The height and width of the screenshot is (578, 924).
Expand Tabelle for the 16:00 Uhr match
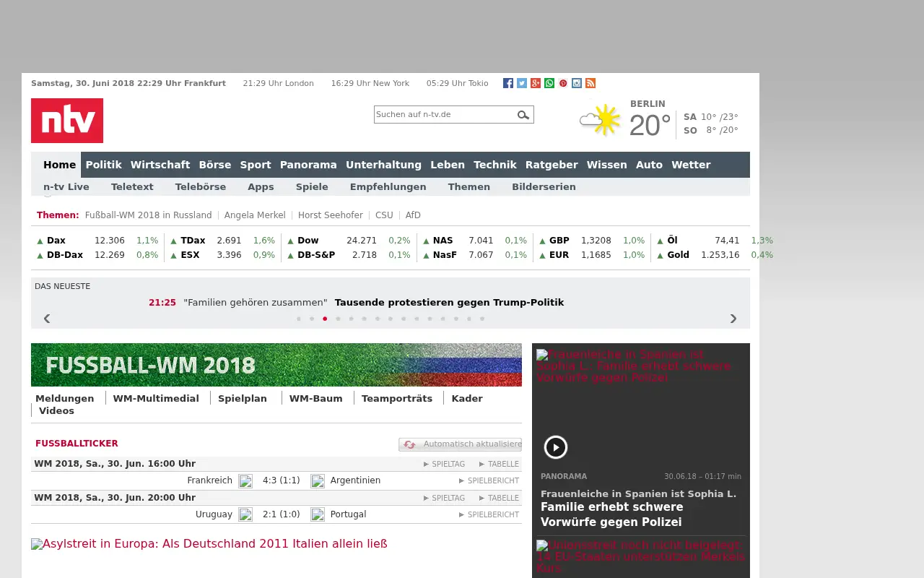pyautogui.click(x=500, y=465)
